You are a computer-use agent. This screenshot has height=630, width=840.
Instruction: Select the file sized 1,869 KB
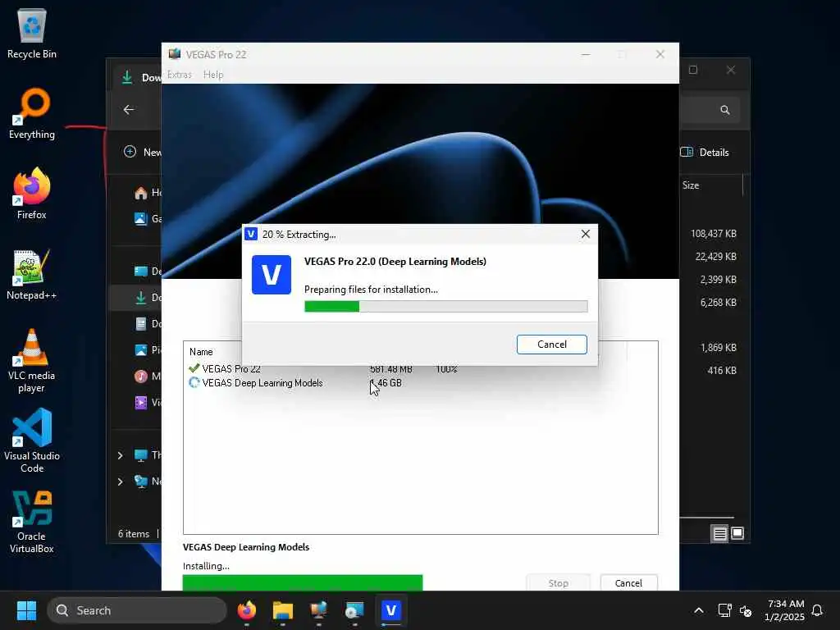(x=718, y=348)
